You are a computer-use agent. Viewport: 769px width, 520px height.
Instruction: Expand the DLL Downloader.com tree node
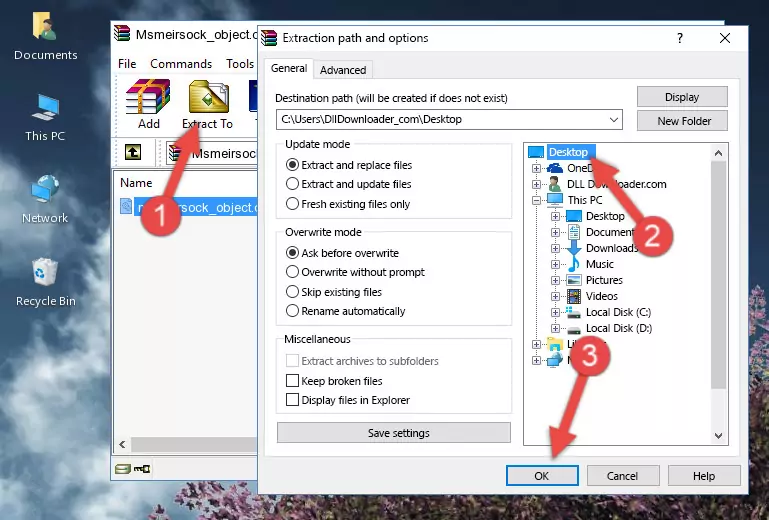point(536,184)
